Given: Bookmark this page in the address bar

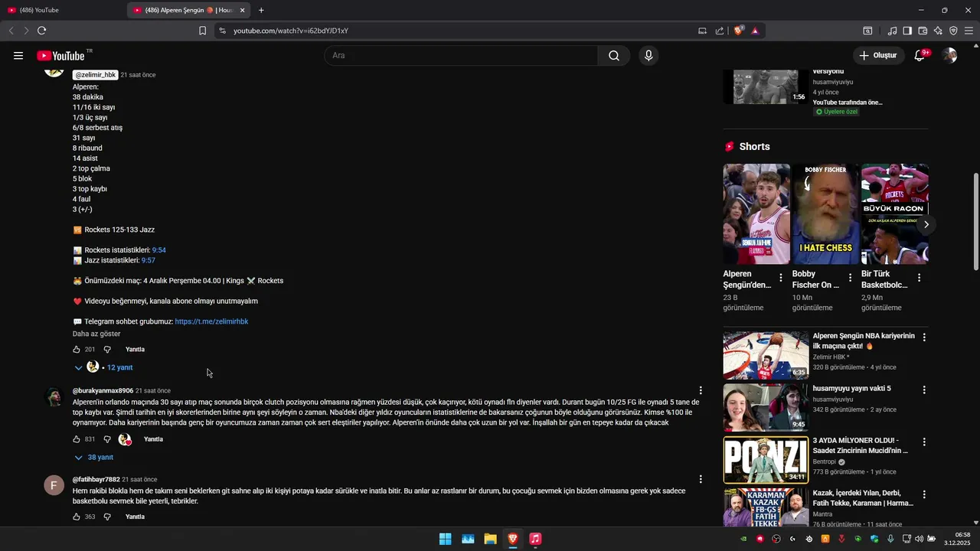Looking at the screenshot, I should [202, 31].
